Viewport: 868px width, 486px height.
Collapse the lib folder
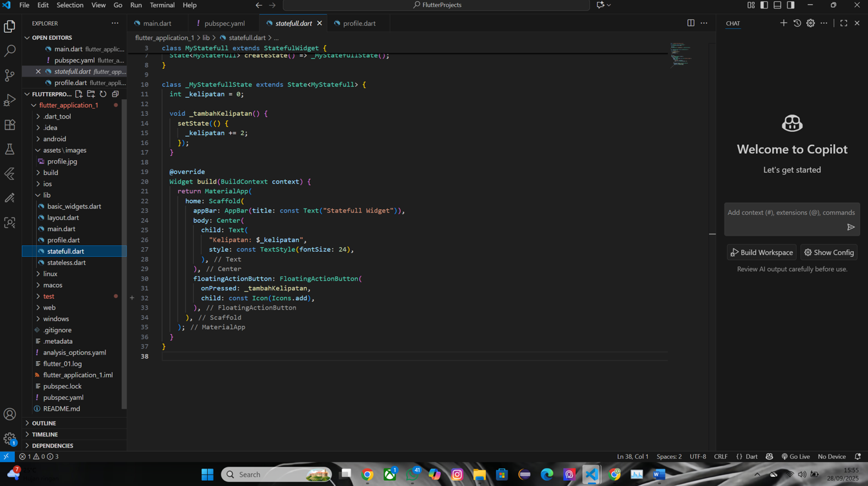(46, 194)
